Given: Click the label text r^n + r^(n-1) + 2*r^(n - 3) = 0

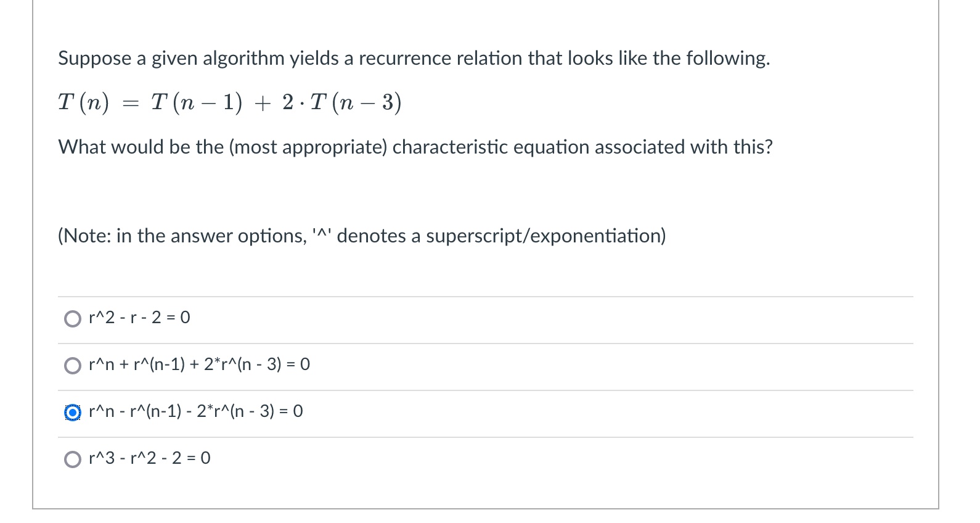Looking at the screenshot, I should [x=199, y=364].
